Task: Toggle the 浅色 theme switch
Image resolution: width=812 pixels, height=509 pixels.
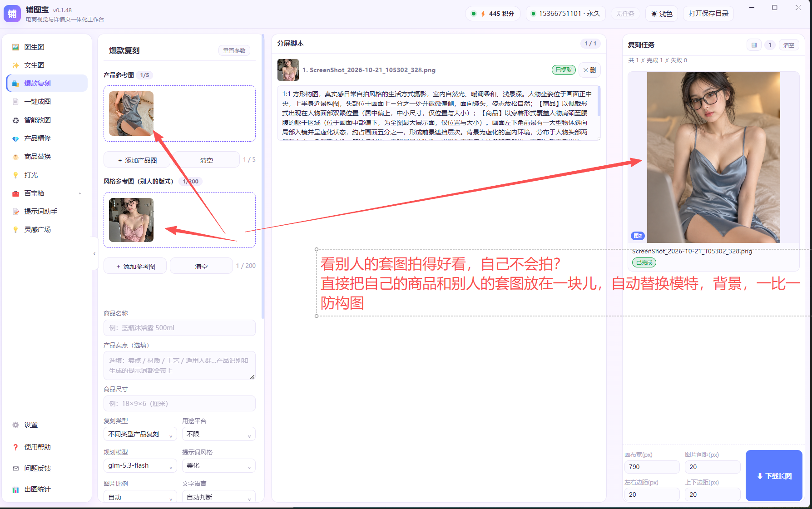Action: 662,14
